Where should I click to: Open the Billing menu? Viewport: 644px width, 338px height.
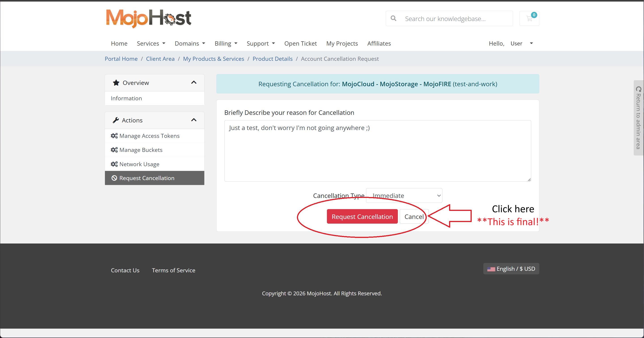click(226, 43)
